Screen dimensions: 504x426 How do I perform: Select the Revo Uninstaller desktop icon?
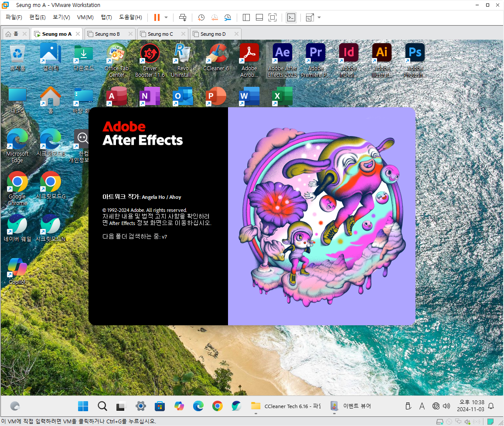click(x=183, y=61)
